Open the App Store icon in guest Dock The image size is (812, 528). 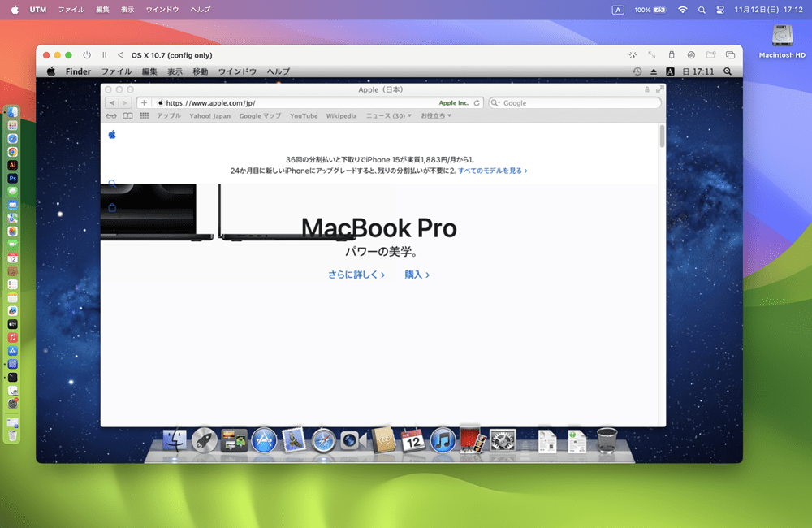tap(264, 441)
